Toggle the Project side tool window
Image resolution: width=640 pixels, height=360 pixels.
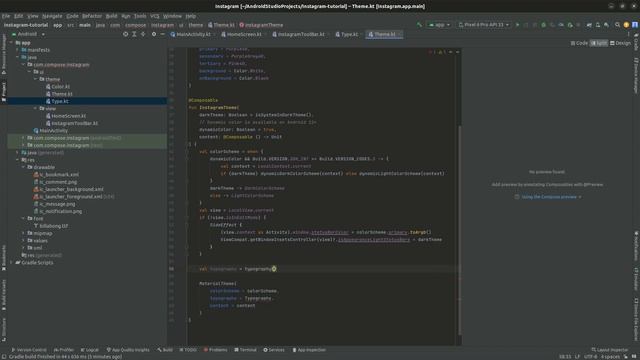pos(4,92)
